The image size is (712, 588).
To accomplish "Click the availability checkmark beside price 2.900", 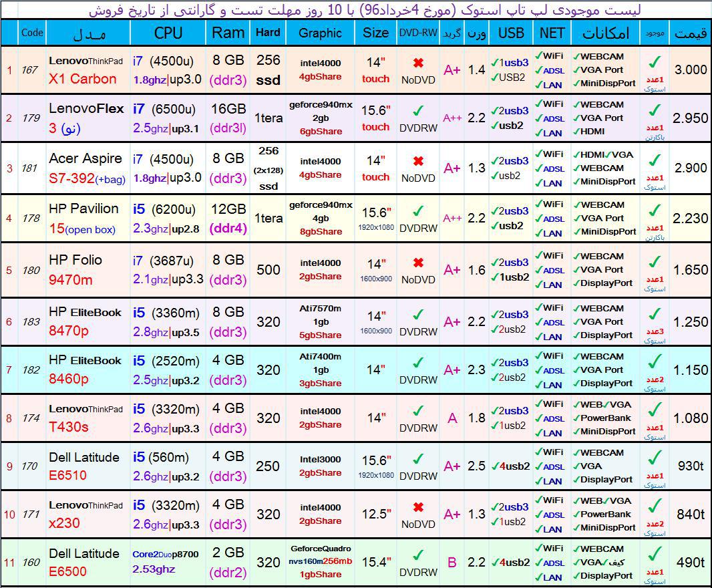I will click(x=655, y=160).
